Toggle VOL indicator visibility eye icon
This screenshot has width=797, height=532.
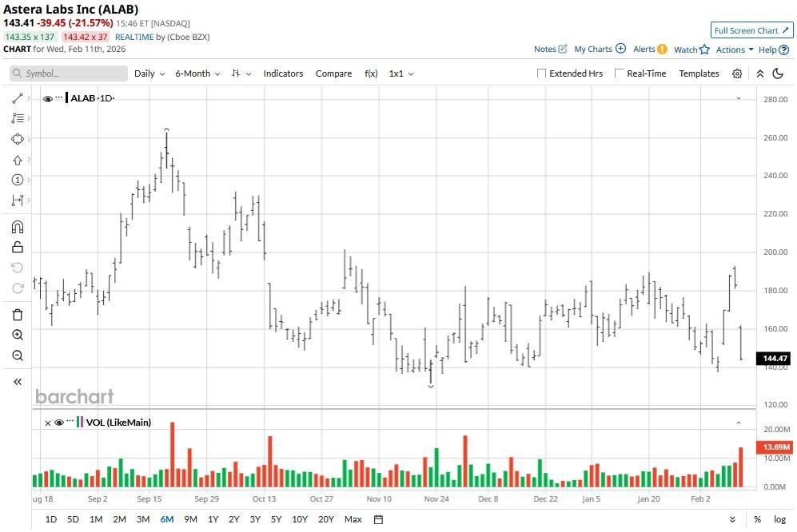59,423
